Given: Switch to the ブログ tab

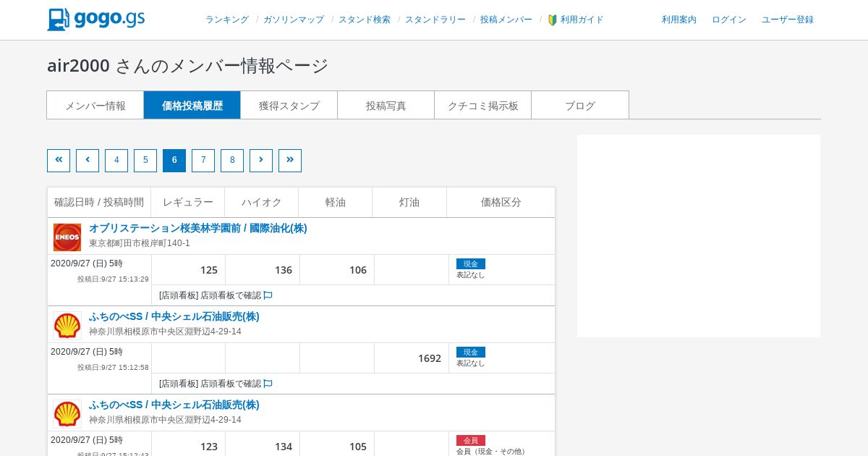Looking at the screenshot, I should click(580, 105).
